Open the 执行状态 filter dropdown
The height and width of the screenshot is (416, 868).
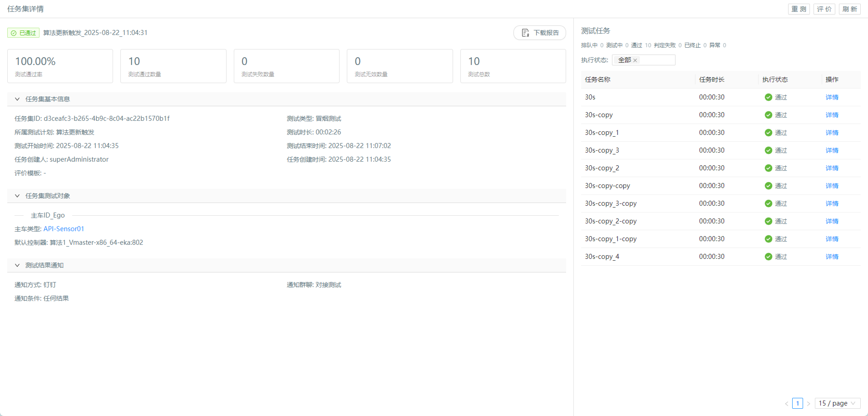[643, 60]
